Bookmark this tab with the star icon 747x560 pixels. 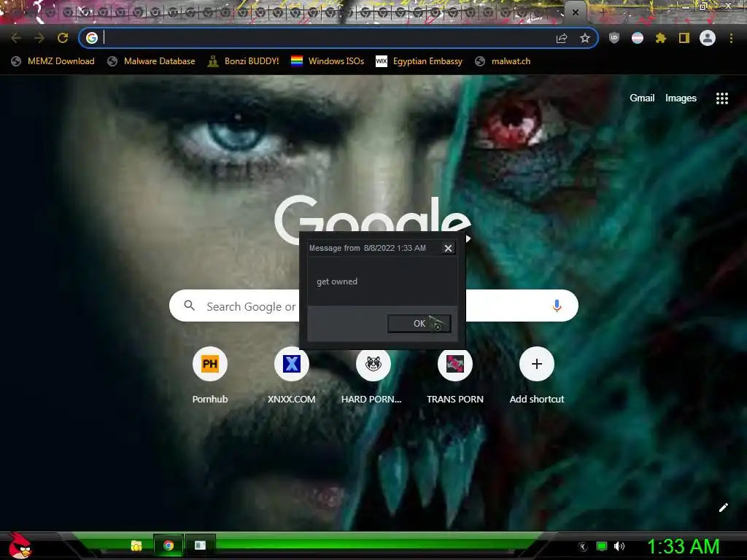pyautogui.click(x=585, y=38)
